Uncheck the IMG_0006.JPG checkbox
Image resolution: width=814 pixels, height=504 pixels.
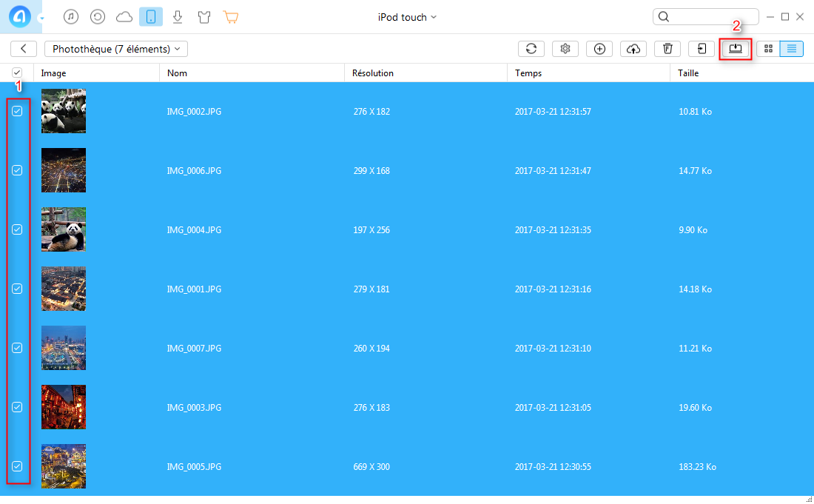tap(17, 170)
